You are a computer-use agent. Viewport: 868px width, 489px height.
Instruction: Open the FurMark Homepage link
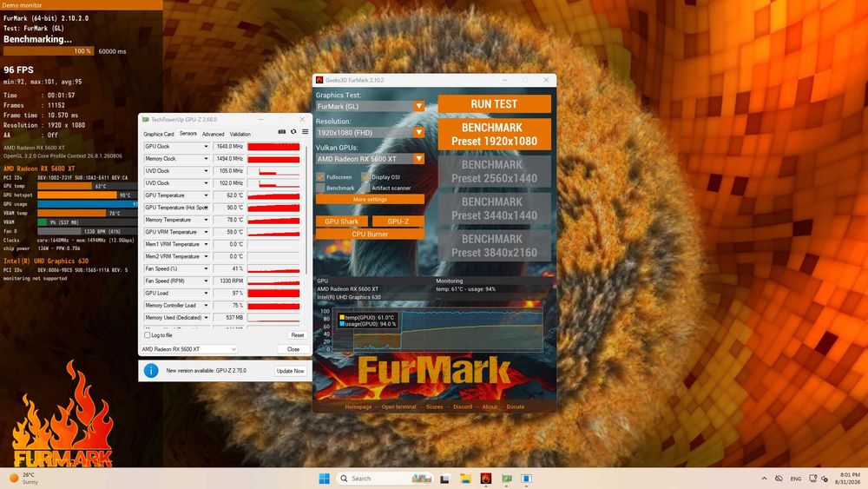358,406
